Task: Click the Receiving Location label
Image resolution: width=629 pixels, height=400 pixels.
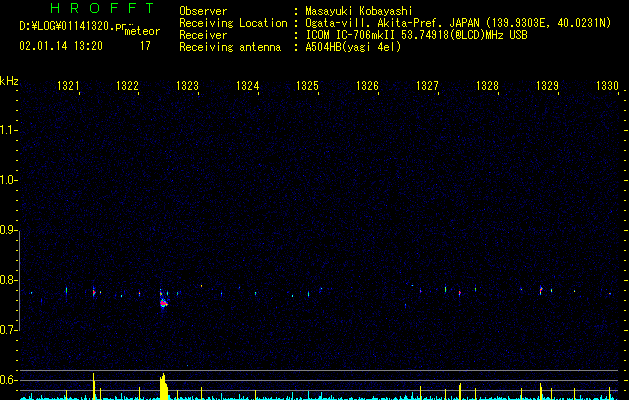Action: point(233,23)
